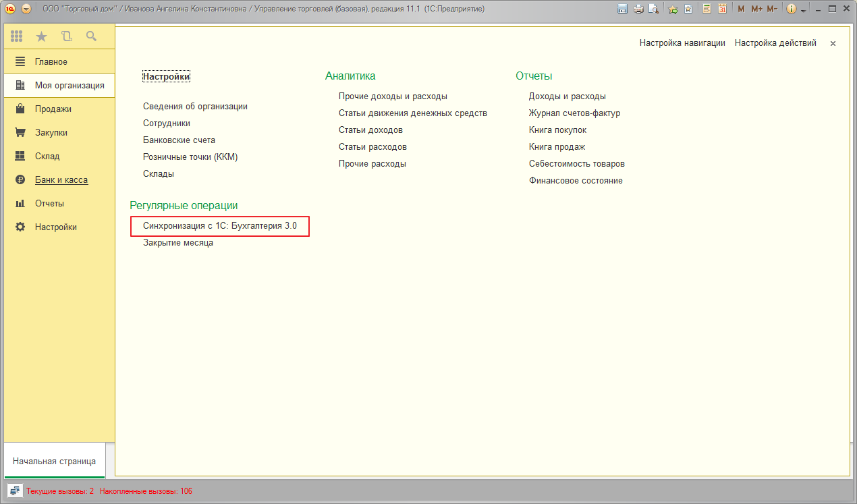Open Статьи расходов
Image resolution: width=857 pixels, height=504 pixels.
(372, 147)
